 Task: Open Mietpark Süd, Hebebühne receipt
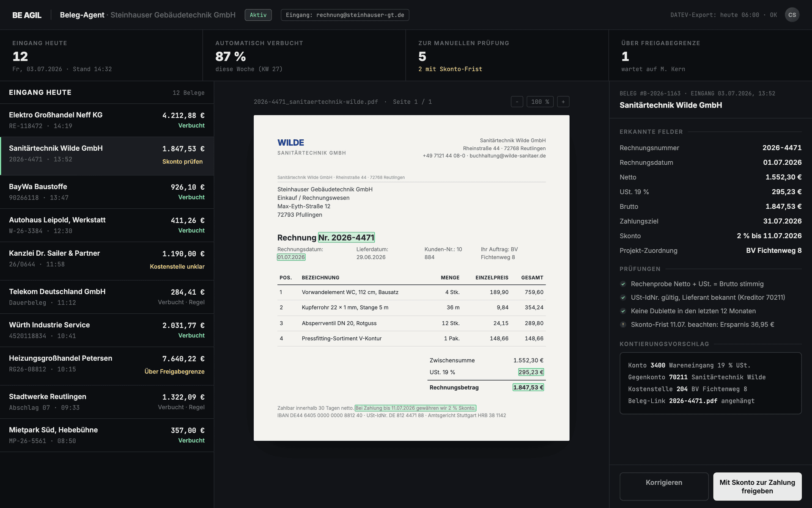tap(107, 435)
